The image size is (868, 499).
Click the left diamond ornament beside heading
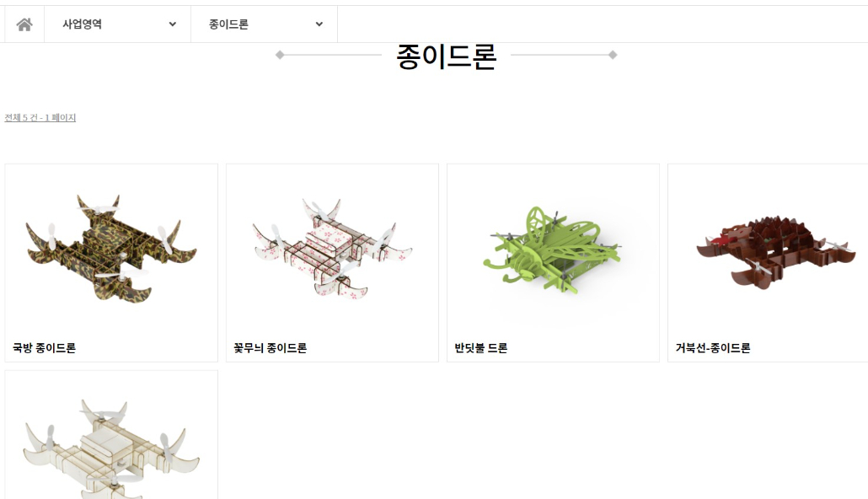[280, 55]
